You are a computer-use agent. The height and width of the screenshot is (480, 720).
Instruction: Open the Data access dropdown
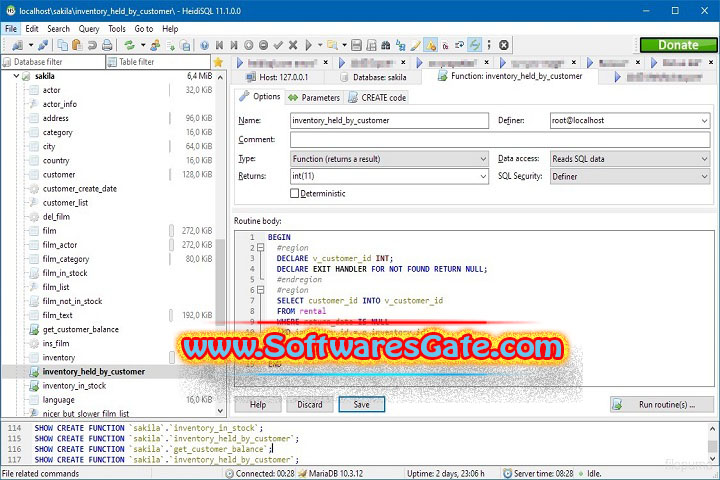click(704, 159)
